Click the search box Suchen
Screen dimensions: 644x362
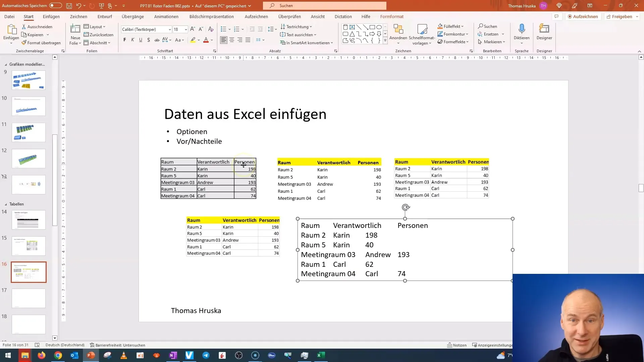click(x=324, y=6)
